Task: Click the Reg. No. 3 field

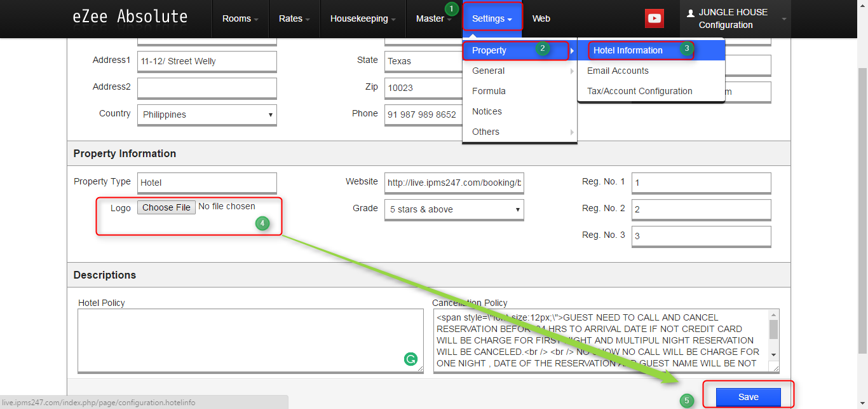Action: [x=702, y=236]
